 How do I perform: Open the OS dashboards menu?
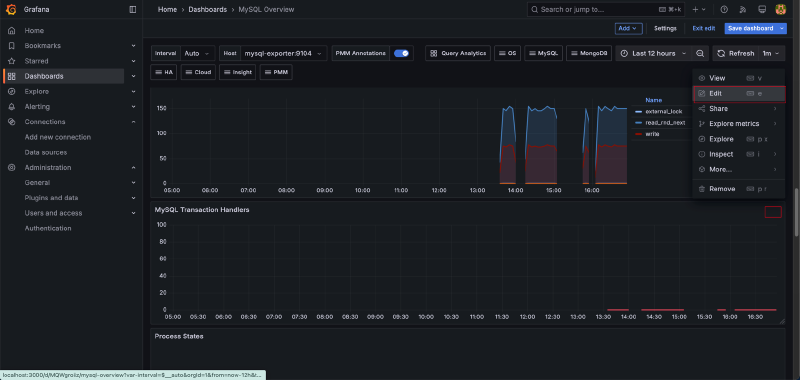click(x=507, y=53)
